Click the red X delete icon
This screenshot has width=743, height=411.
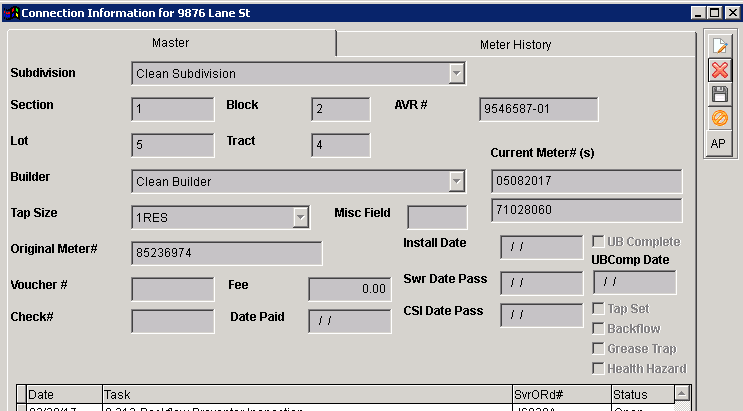[x=719, y=70]
